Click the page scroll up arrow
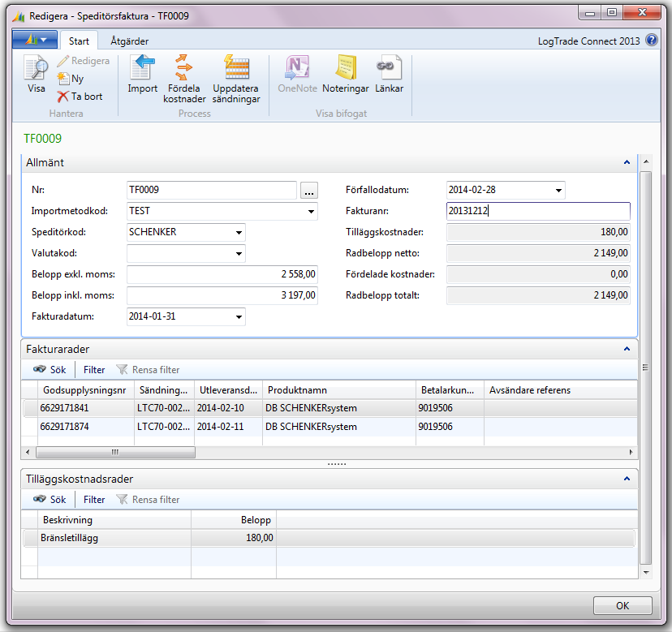 coord(645,162)
